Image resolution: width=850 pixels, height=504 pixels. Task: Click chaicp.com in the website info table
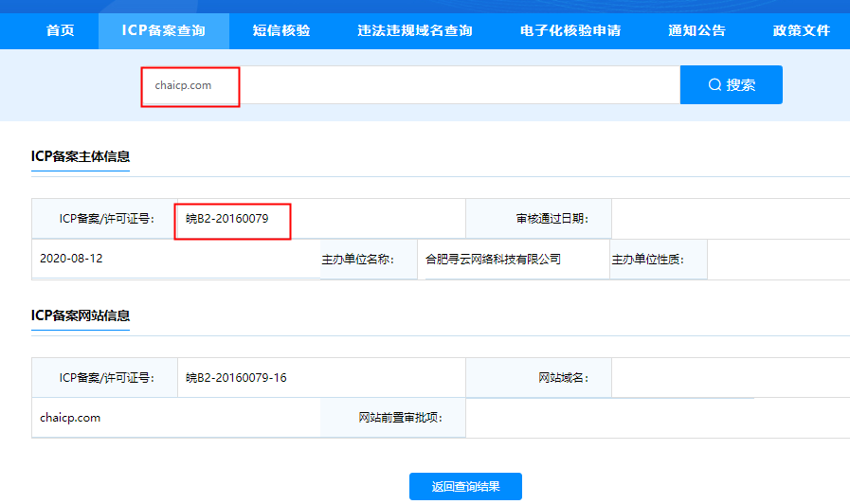pyautogui.click(x=70, y=418)
